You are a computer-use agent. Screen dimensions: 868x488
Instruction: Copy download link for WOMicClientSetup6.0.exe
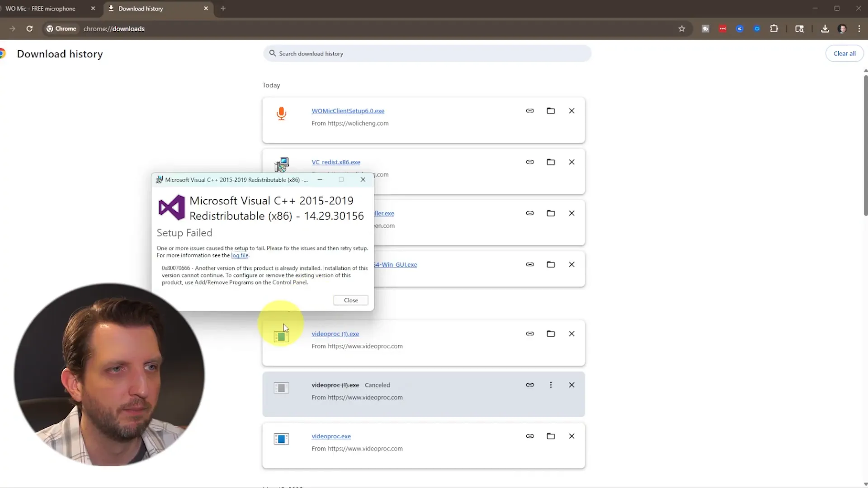click(x=530, y=111)
